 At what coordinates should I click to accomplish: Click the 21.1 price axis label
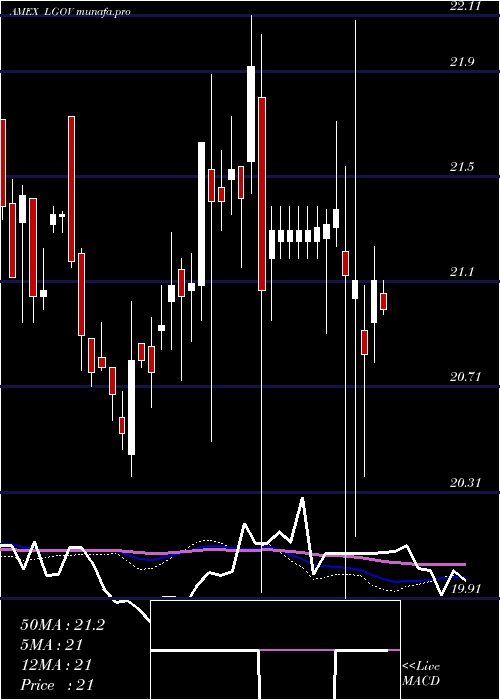[462, 272]
